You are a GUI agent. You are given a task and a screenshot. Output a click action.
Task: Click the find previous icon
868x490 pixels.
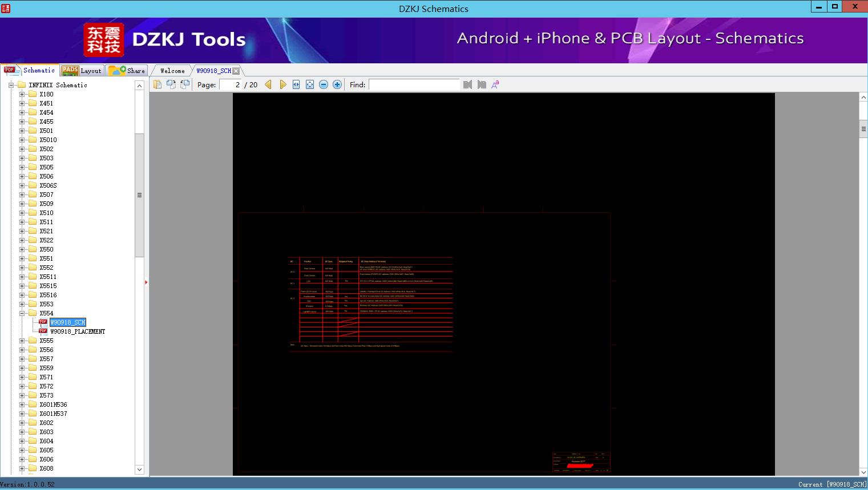click(467, 84)
